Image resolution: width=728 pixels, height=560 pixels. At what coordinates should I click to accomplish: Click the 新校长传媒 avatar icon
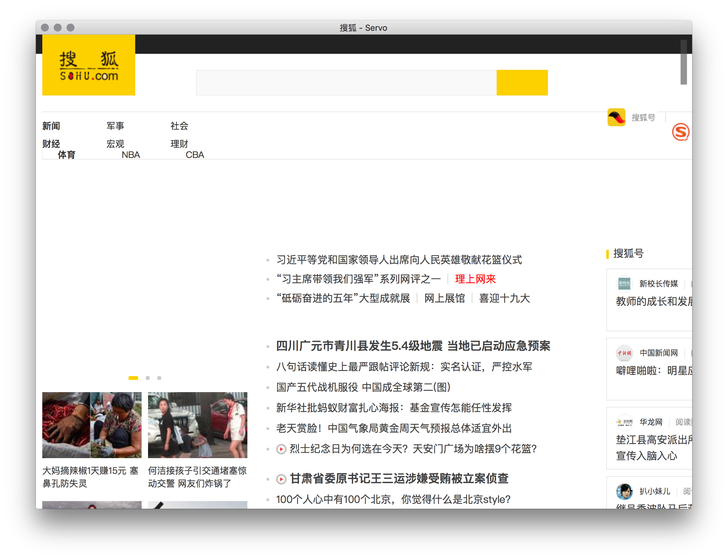624,284
